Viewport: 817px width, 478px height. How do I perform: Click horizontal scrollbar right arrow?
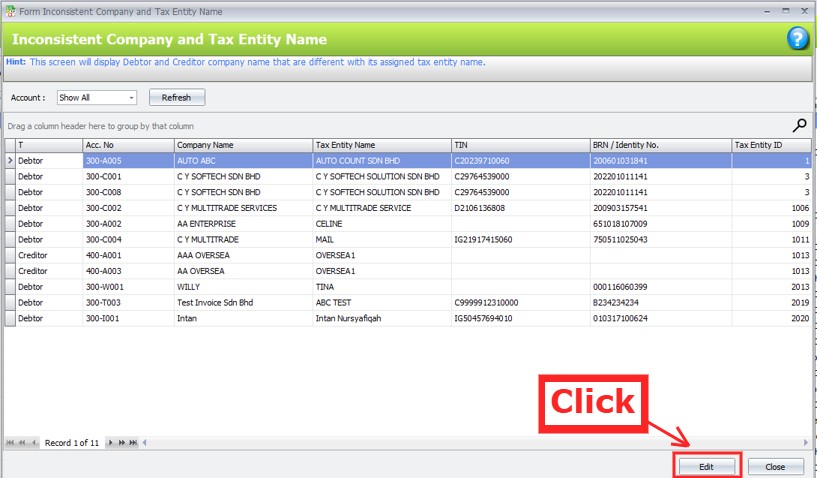pos(806,442)
